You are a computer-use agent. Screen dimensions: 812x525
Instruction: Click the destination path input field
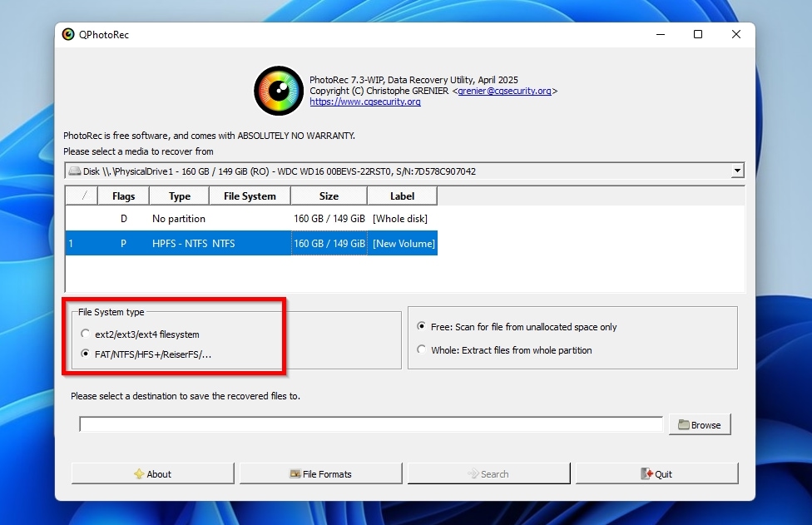click(x=370, y=424)
